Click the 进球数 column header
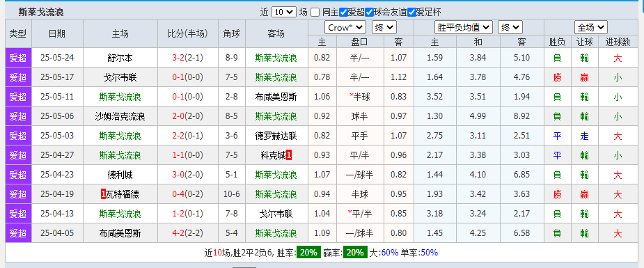The height and width of the screenshot is (268, 644). pyautogui.click(x=618, y=42)
